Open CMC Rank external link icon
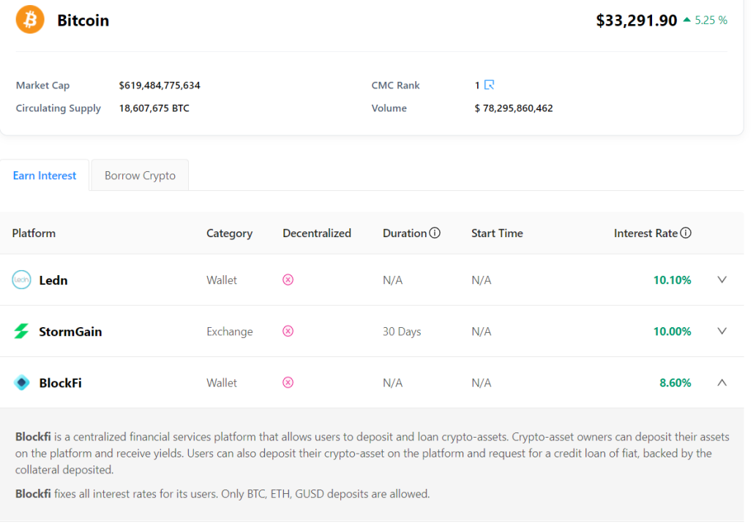756x532 pixels. click(x=489, y=85)
